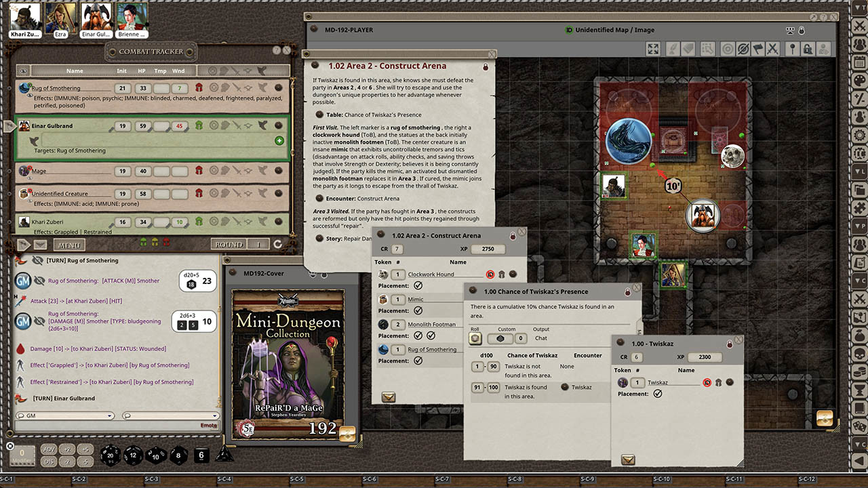The image size is (868, 488).
Task: Click the pin marker icon on the map toolbar
Action: [x=793, y=49]
